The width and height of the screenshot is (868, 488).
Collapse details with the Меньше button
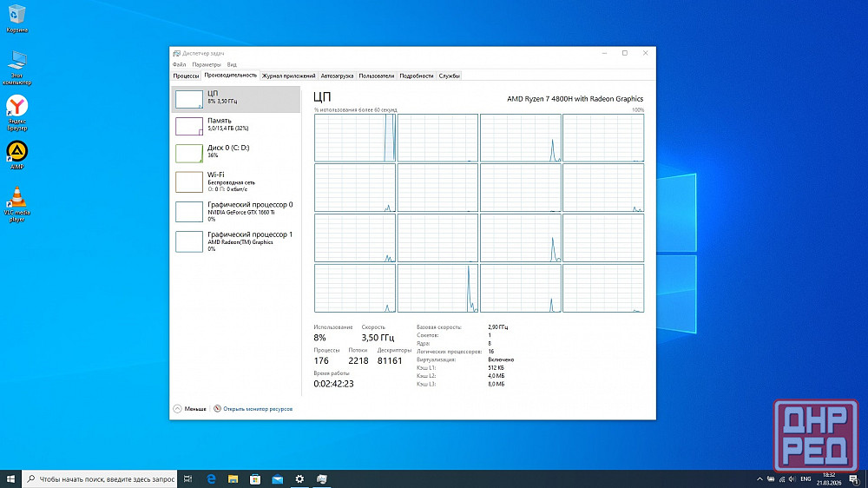tap(190, 408)
